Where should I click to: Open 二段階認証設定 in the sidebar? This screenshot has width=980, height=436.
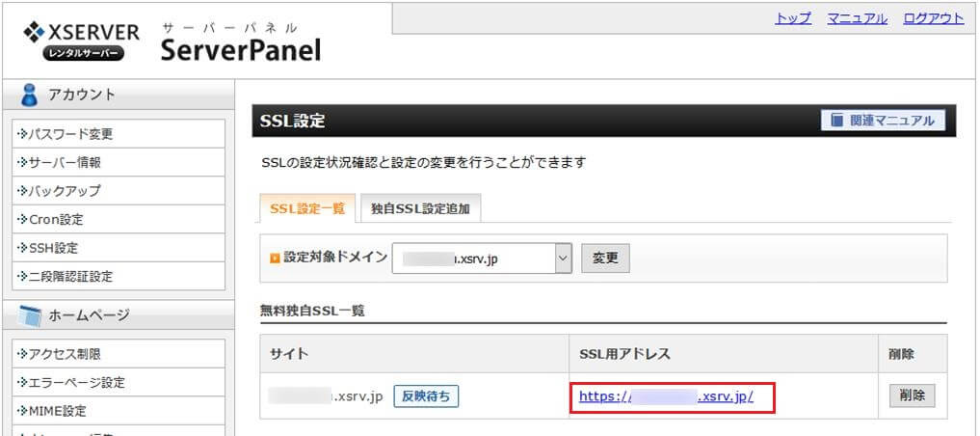click(119, 277)
